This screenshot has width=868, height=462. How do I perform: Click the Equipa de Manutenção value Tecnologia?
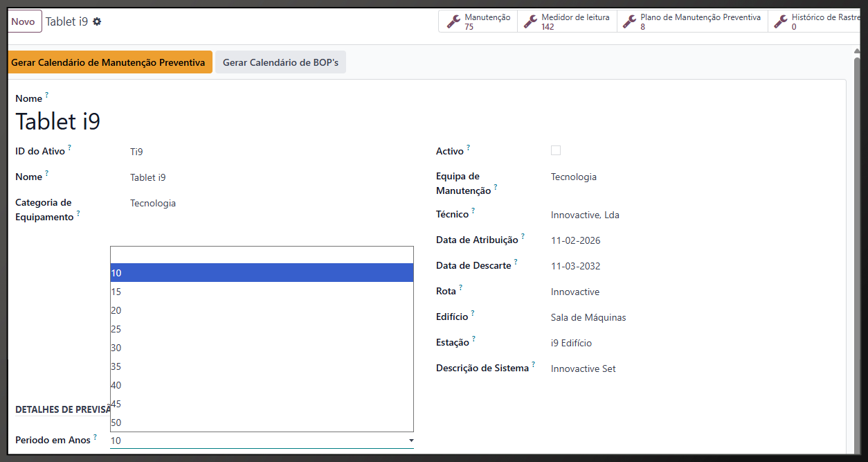[574, 177]
